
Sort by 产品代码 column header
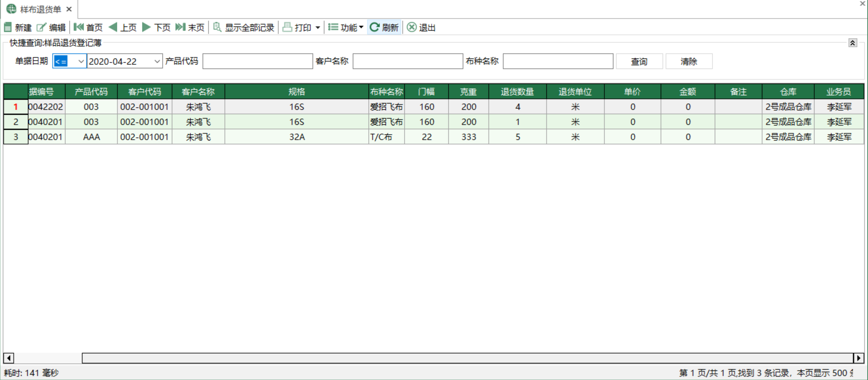[x=91, y=92]
